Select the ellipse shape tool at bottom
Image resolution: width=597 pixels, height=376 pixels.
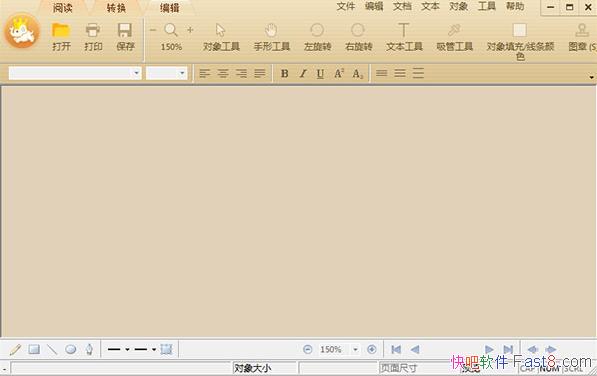[71, 349]
